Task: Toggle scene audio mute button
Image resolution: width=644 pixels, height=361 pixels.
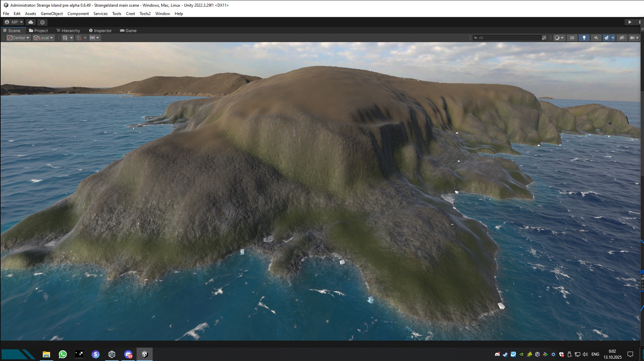Action: click(596, 38)
